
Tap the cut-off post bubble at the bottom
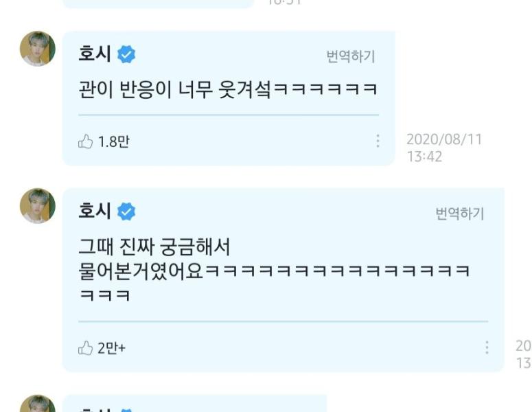[195, 403]
